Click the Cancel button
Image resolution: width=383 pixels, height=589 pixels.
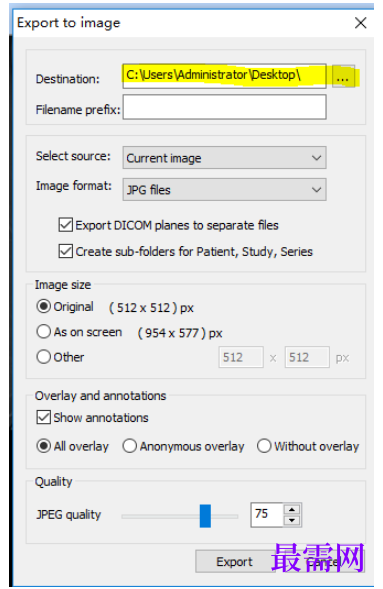(322, 562)
